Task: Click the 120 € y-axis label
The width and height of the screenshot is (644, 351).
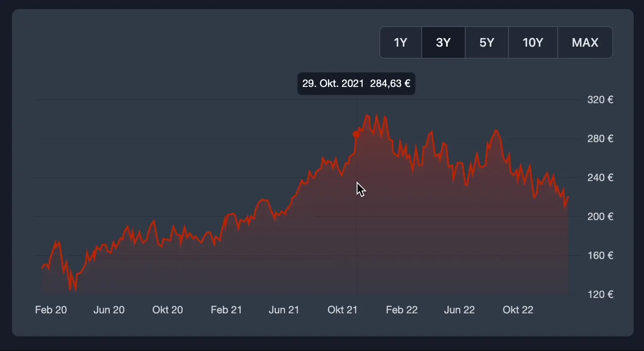Action: (600, 294)
